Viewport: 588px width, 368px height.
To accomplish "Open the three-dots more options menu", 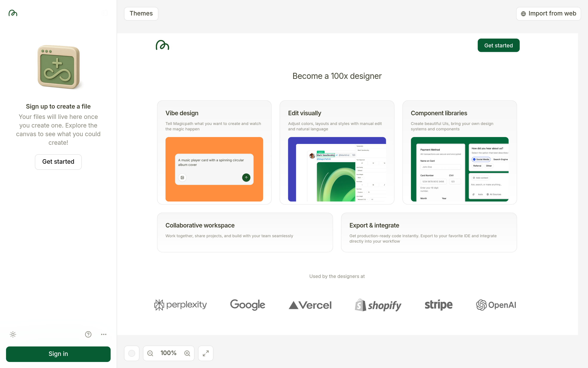I will coord(104,334).
